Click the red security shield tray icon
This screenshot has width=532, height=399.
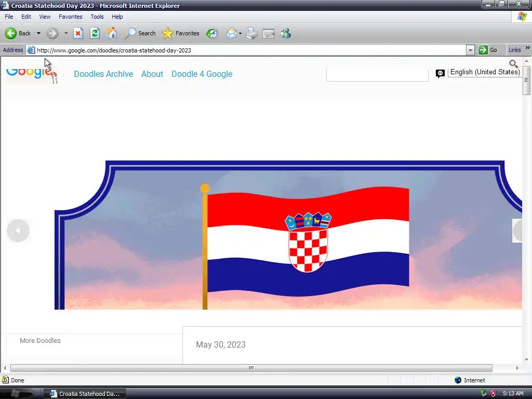click(494, 393)
